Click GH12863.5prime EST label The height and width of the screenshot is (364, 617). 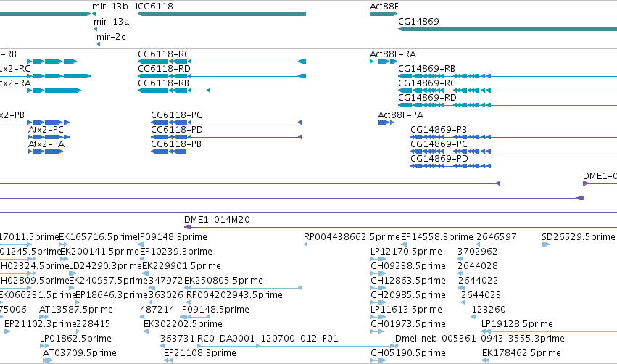408,281
